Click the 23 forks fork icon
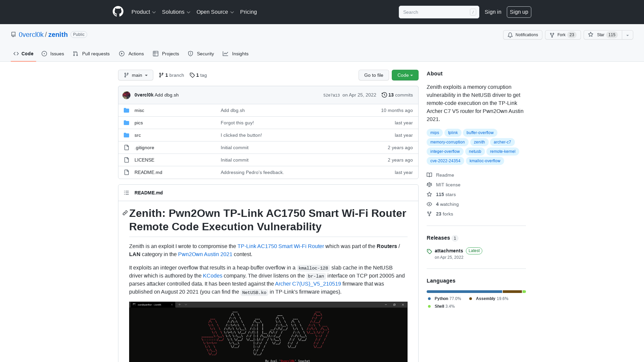This screenshot has height=362, width=644. (429, 214)
